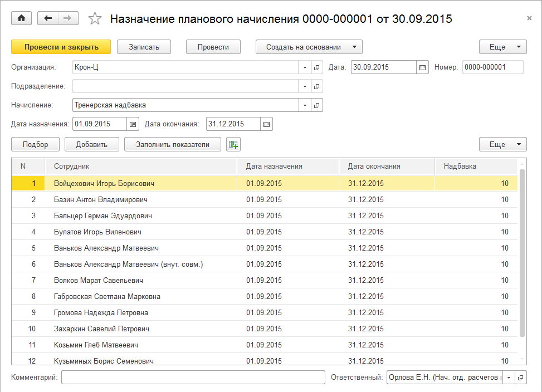Open the Создать на основании menu
The image size is (542, 392).
(x=309, y=47)
